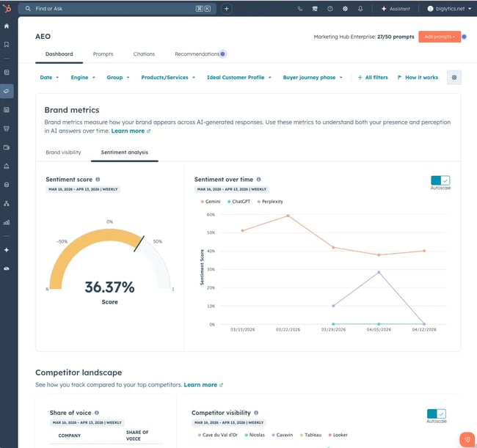The image size is (477, 448).
Task: Switch to the Citations tab
Action: tap(144, 54)
